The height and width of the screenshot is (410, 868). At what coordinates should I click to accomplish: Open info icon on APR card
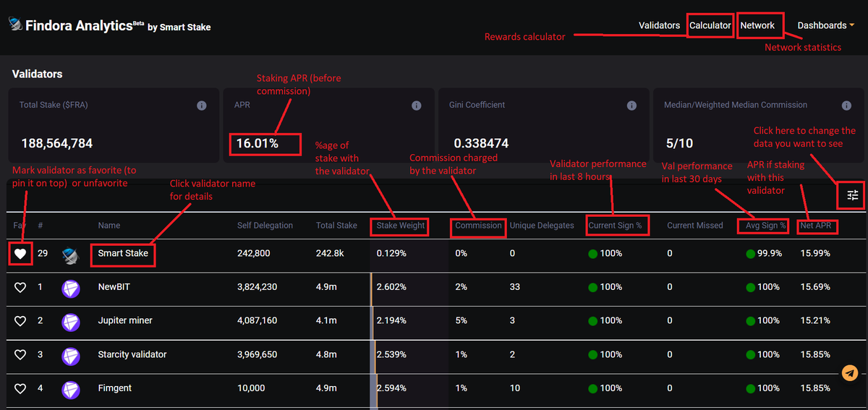coord(417,106)
